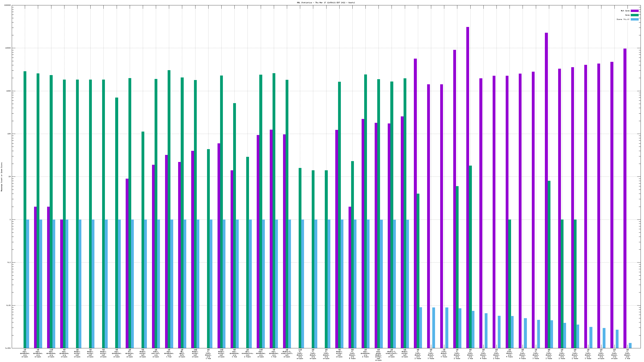Click the 0.list.dnswl.org 5 hops label

(352, 354)
